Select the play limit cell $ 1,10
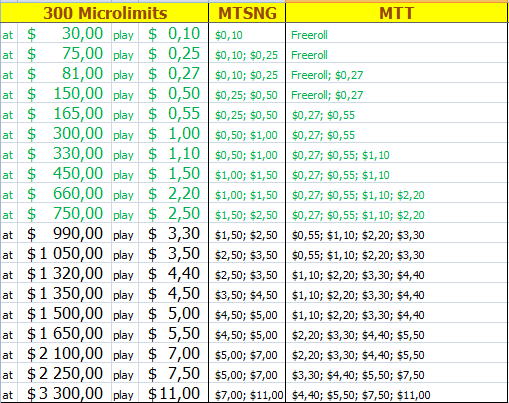The height and width of the screenshot is (403, 509). tap(173, 153)
